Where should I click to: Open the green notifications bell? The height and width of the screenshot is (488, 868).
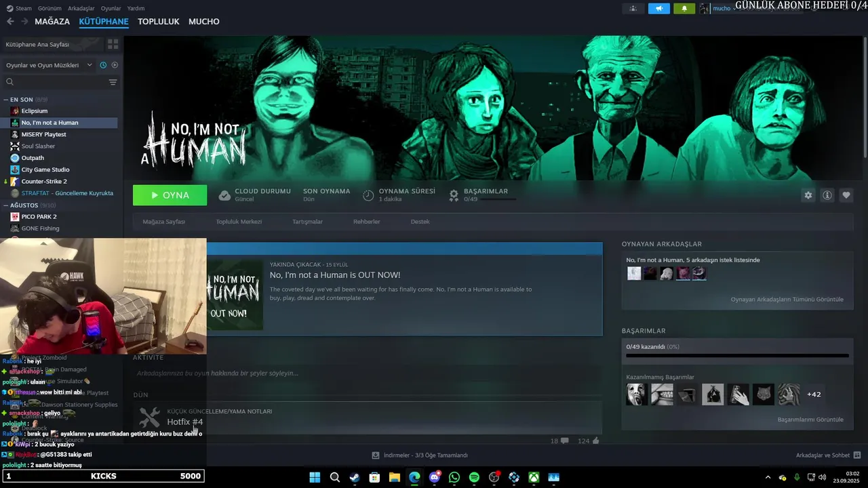684,9
